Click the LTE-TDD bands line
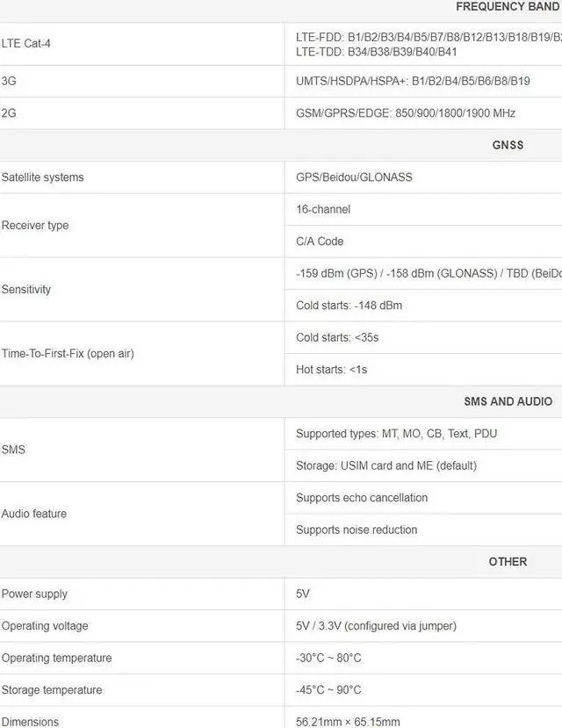This screenshot has width=562, height=728. 377,52
